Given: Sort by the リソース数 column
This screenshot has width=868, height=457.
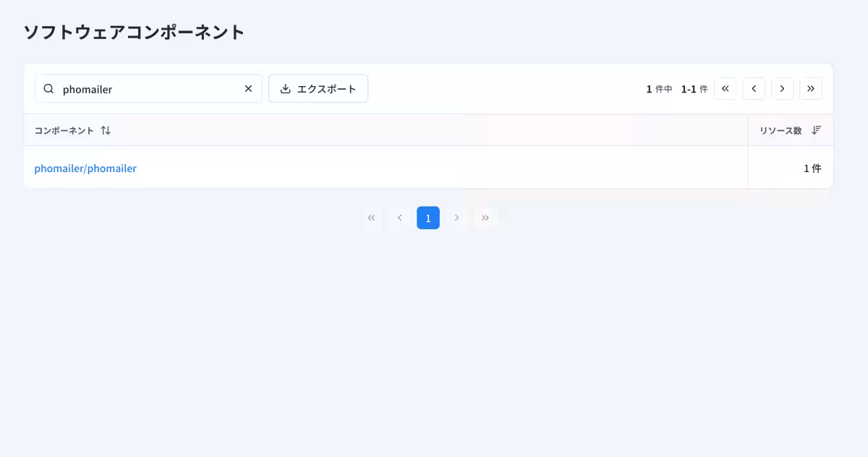Looking at the screenshot, I should pos(817,131).
